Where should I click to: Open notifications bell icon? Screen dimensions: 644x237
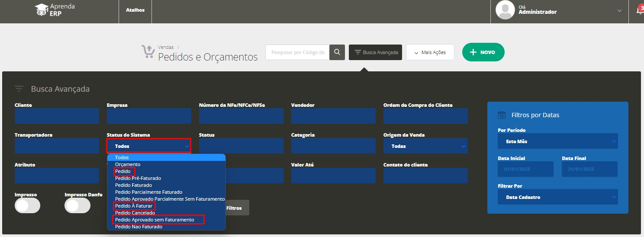pyautogui.click(x=640, y=11)
